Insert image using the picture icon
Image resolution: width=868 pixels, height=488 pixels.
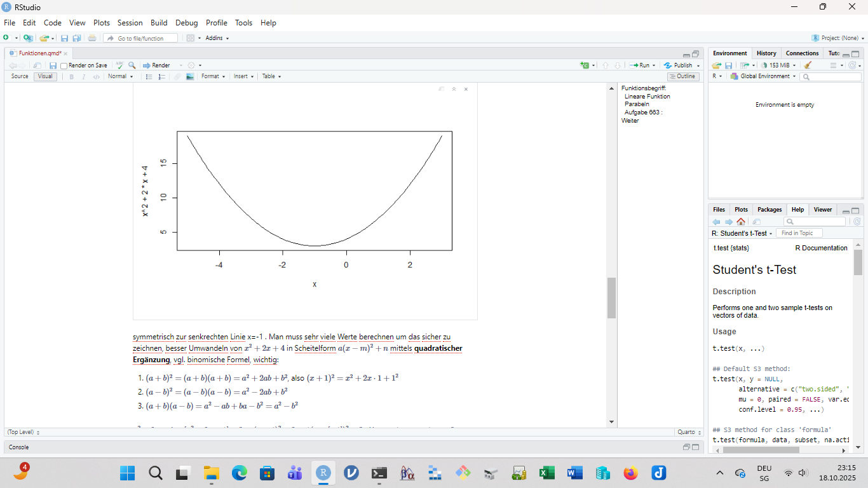coord(189,77)
